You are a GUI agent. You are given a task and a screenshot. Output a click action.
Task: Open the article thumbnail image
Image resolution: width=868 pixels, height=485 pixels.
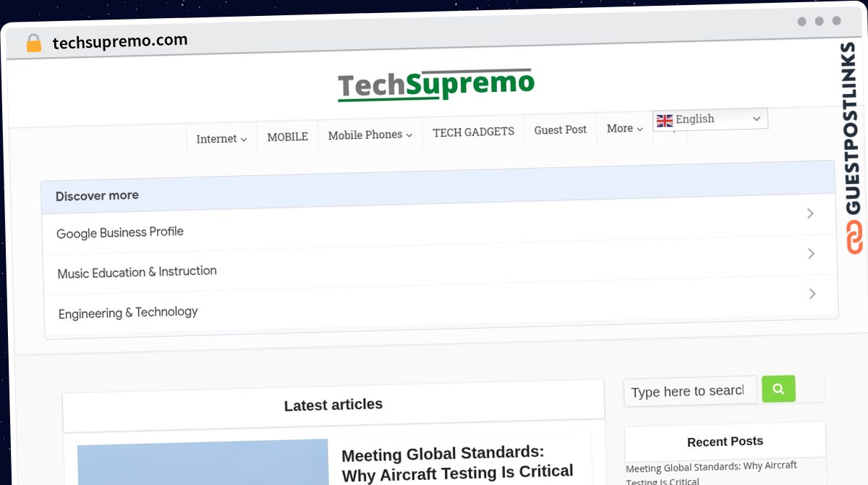[x=203, y=463]
